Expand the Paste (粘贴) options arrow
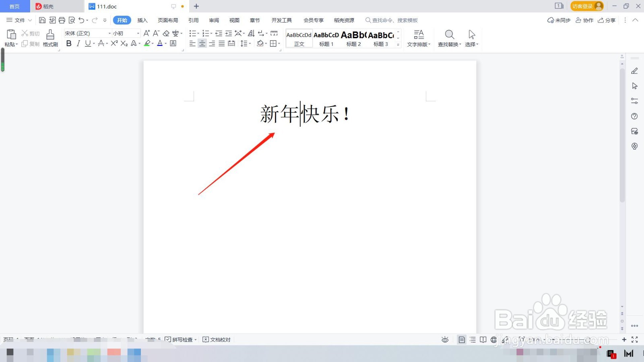The height and width of the screenshot is (362, 644). point(11,44)
